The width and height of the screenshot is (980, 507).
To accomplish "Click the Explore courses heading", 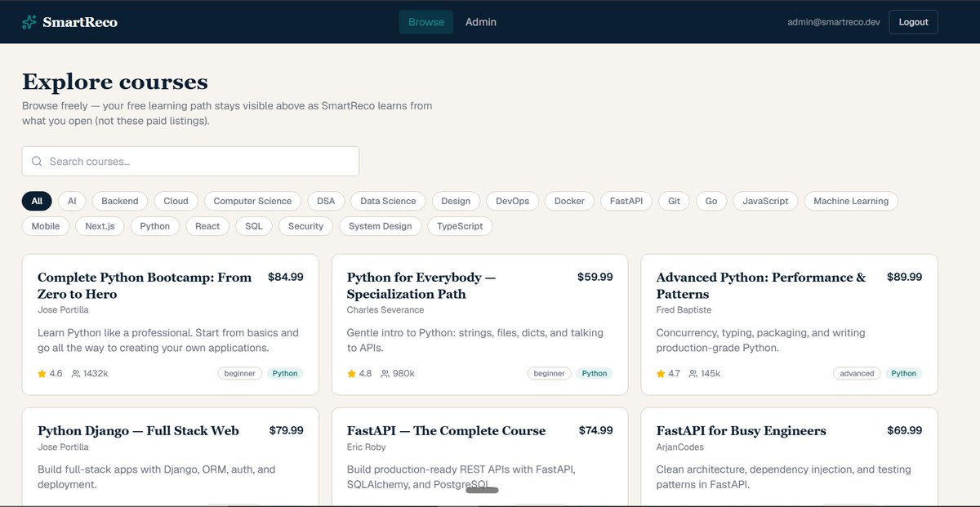I will point(115,82).
